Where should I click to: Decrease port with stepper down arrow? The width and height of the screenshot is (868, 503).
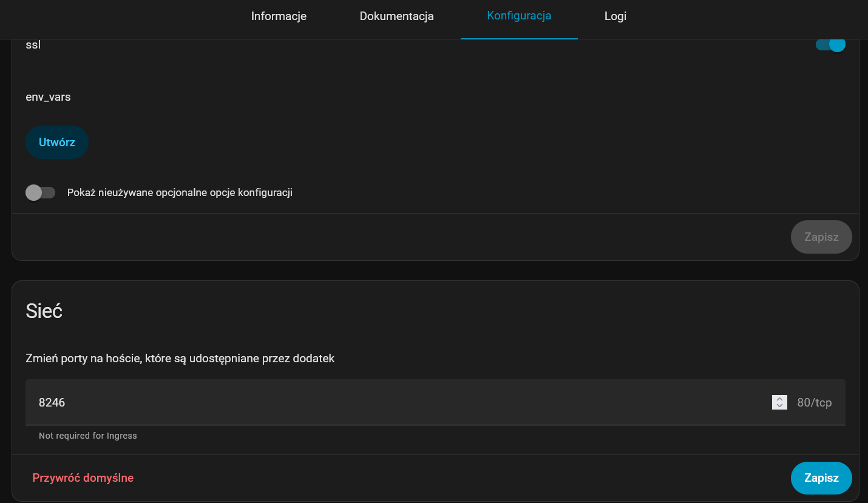[779, 406]
